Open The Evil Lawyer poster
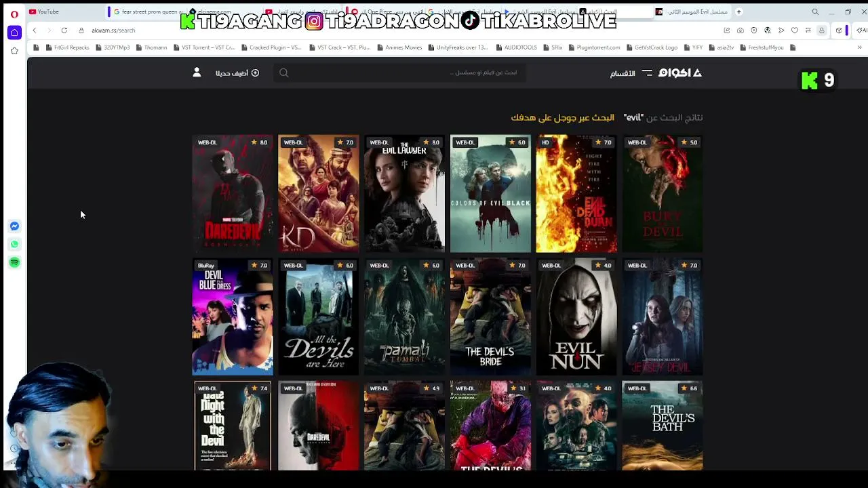The image size is (868, 488). point(404,194)
